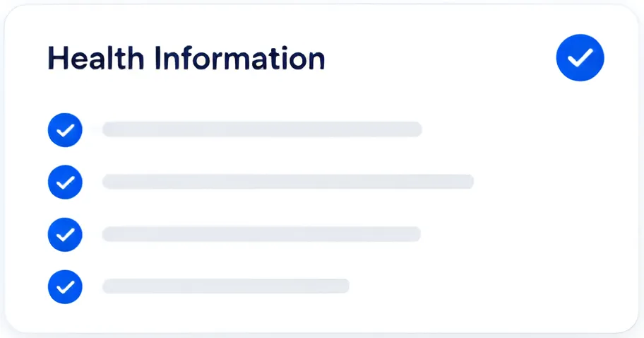
Task: Click the check icon left of the third line
Action: click(65, 235)
